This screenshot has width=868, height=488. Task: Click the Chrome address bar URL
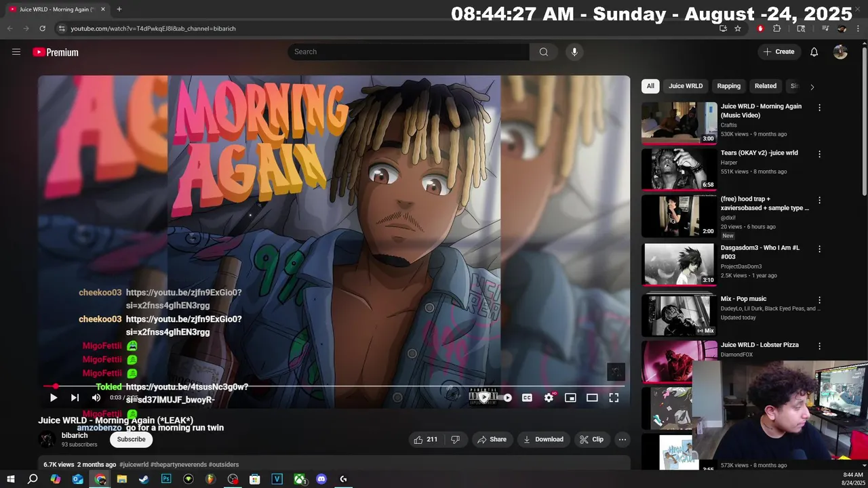pos(153,28)
